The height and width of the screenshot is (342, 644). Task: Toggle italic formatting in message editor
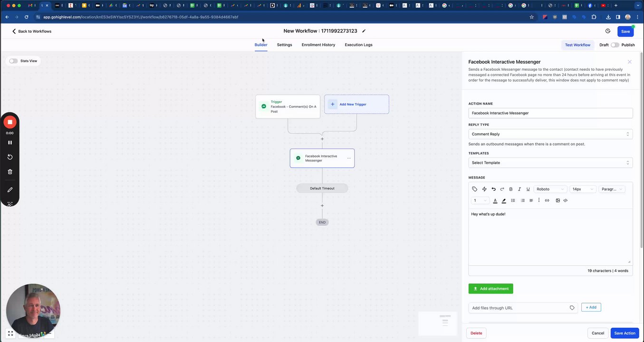click(519, 189)
